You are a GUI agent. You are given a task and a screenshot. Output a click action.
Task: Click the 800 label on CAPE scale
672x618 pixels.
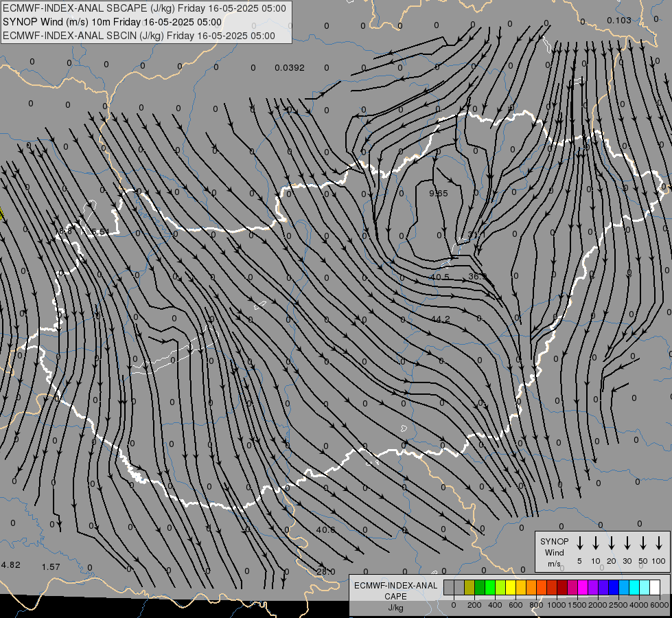pyautogui.click(x=536, y=605)
